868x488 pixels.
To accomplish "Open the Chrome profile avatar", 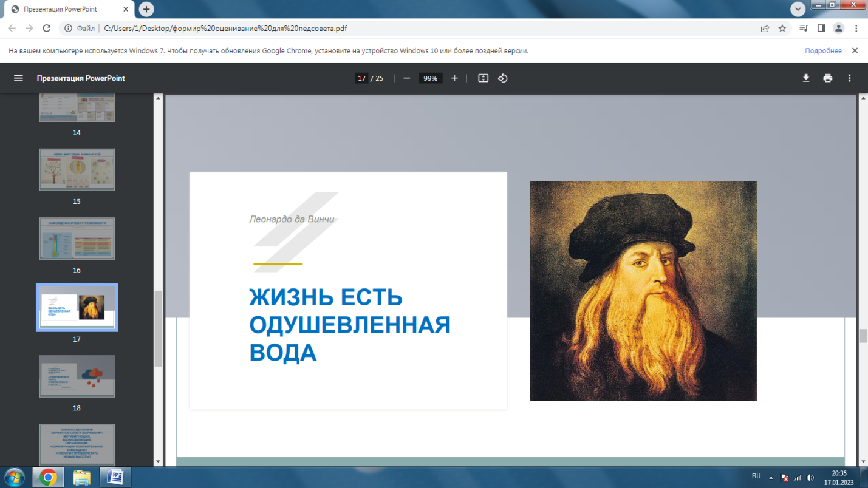I will 839,28.
